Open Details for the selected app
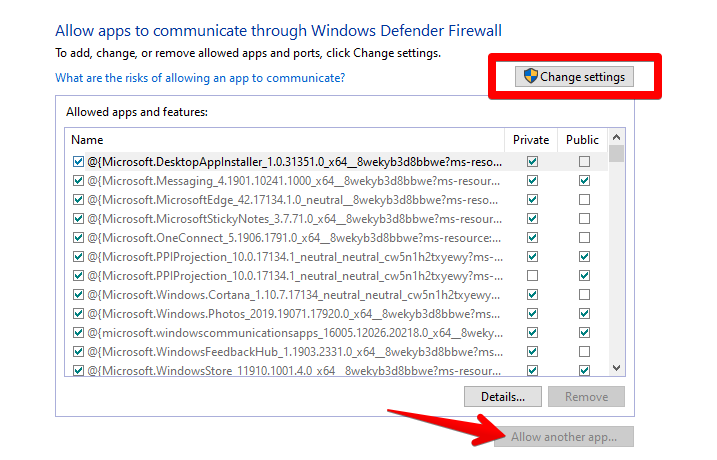The width and height of the screenshot is (717, 460). [x=503, y=396]
